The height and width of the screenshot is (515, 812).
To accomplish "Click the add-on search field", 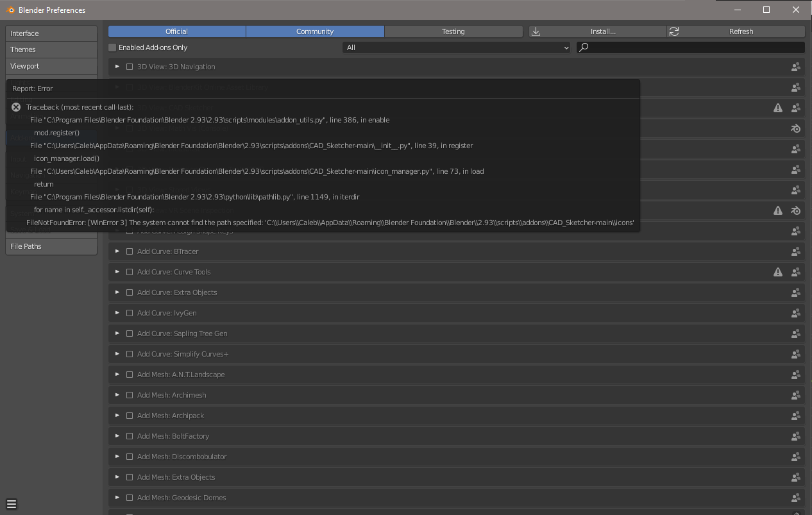I will (691, 47).
